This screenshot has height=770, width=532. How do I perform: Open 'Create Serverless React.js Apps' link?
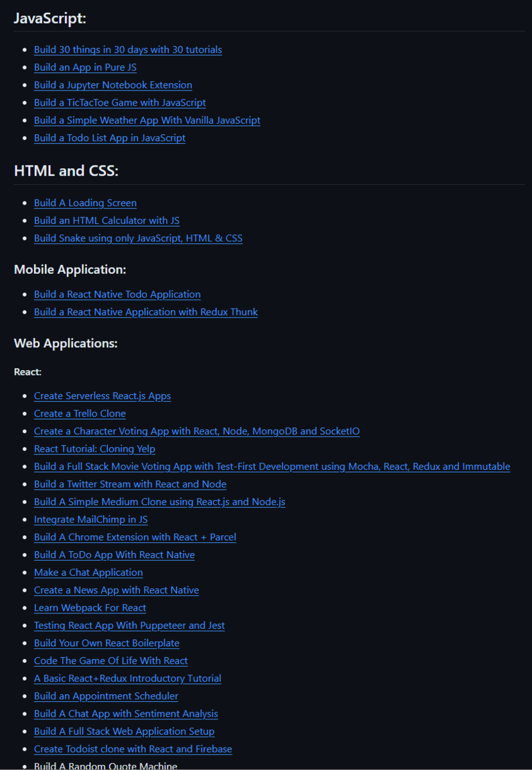[x=102, y=396]
